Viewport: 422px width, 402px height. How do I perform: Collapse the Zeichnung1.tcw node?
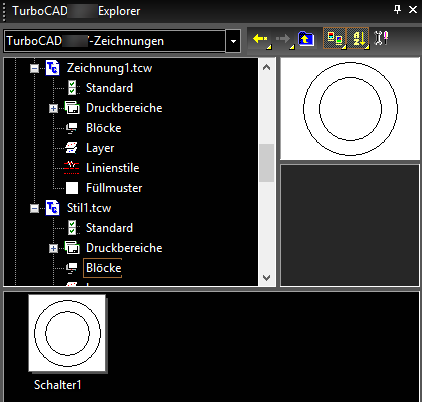tap(35, 68)
